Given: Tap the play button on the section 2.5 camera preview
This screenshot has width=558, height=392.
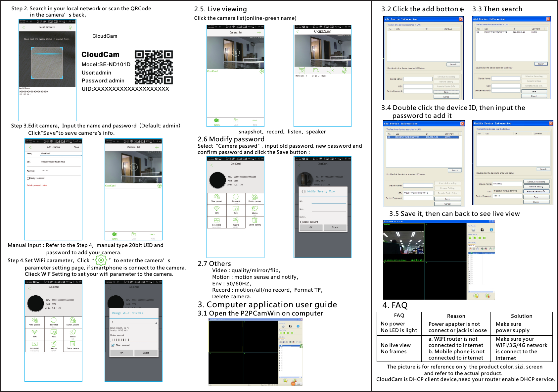Looking at the screenshot, I should [236, 52].
